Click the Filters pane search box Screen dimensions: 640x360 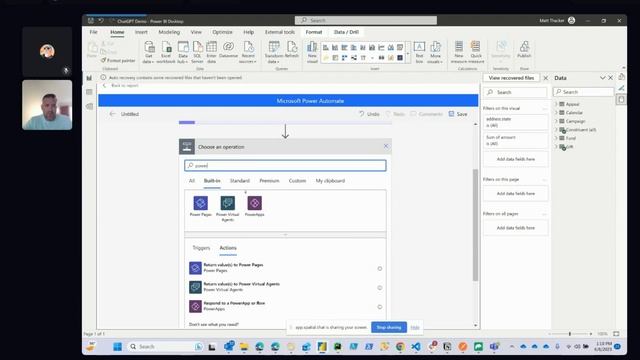[516, 92]
